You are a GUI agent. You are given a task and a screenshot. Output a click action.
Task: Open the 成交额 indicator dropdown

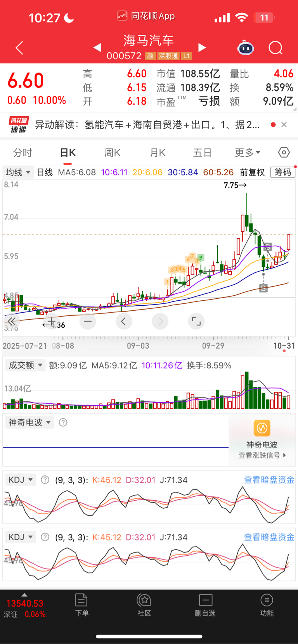pos(26,365)
